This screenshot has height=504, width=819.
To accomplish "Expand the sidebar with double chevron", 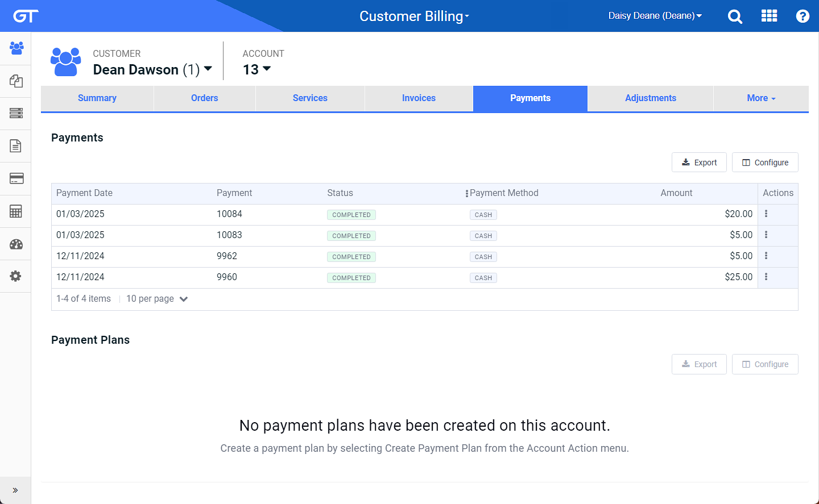I will pos(15,490).
